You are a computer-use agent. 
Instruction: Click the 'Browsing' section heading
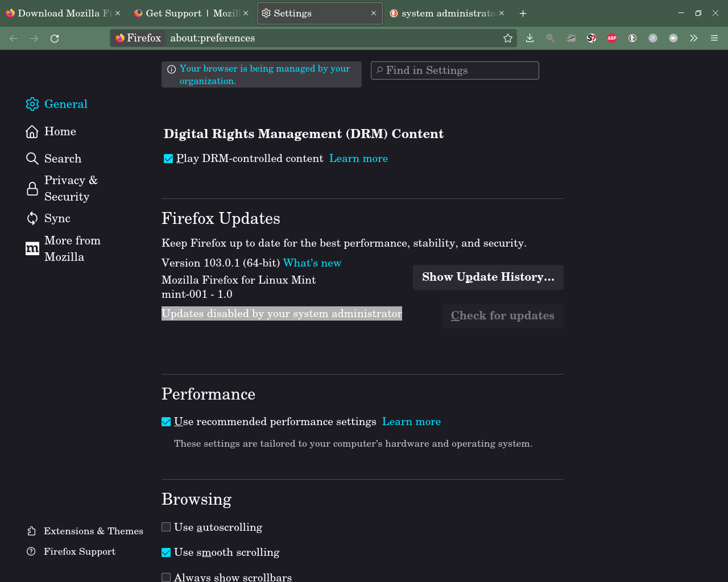(x=196, y=499)
